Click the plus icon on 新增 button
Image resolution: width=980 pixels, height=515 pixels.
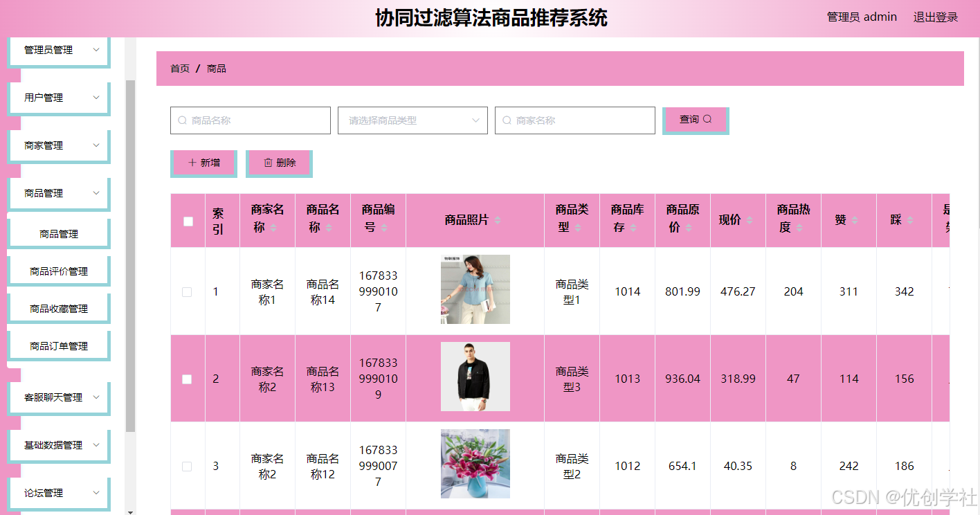pos(192,163)
